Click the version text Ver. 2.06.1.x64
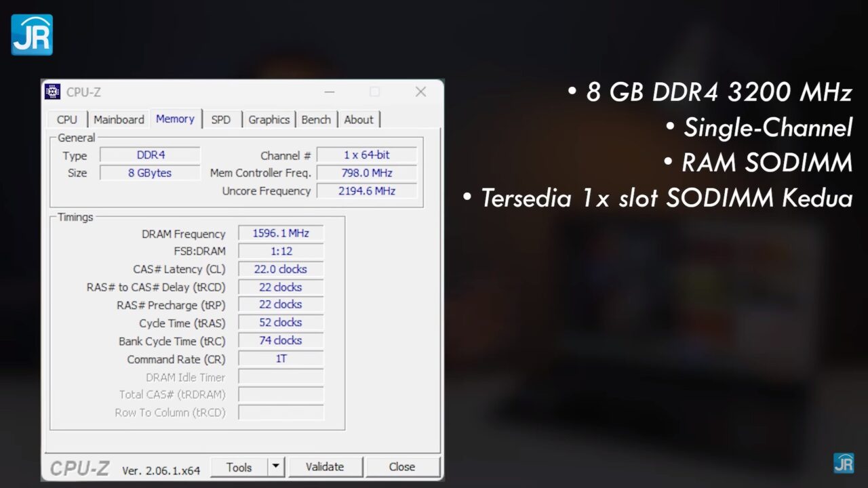 [x=161, y=470]
